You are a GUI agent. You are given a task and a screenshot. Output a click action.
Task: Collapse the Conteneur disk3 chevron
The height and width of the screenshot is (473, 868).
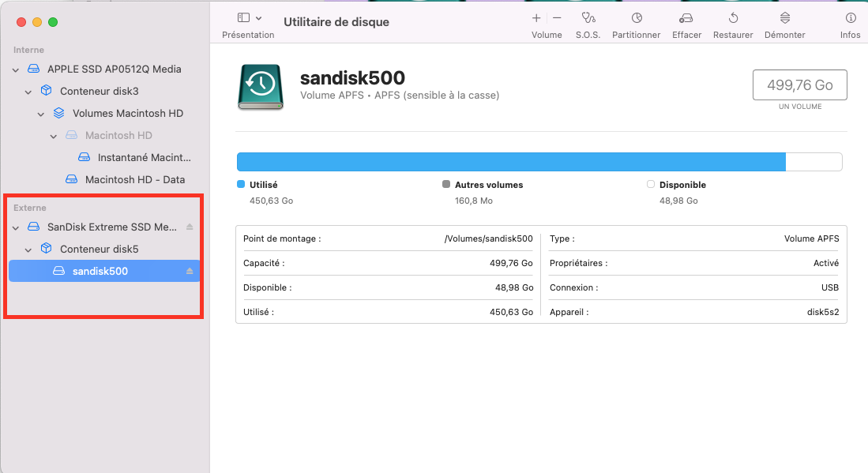(x=28, y=92)
